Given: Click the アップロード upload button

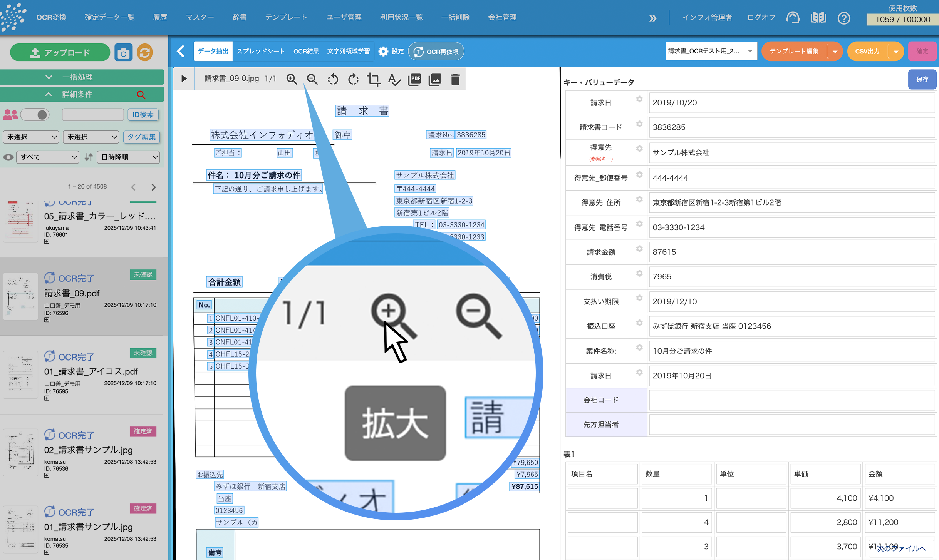Looking at the screenshot, I should click(x=60, y=52).
